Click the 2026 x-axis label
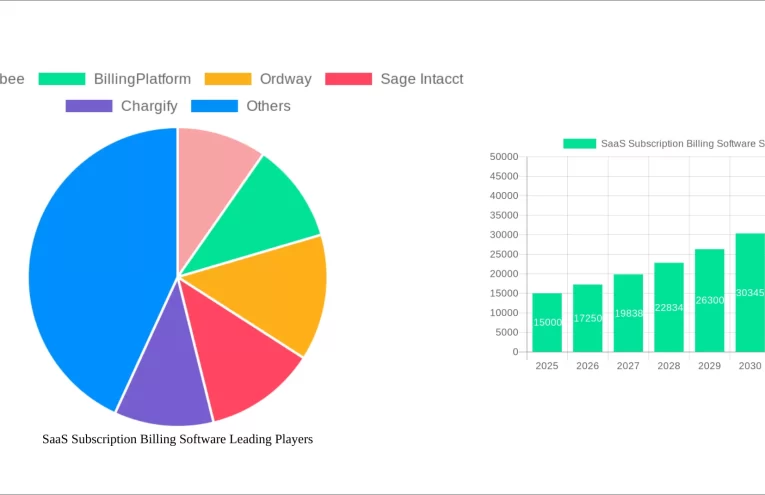Screen dimensions: 765x495 pyautogui.click(x=587, y=366)
